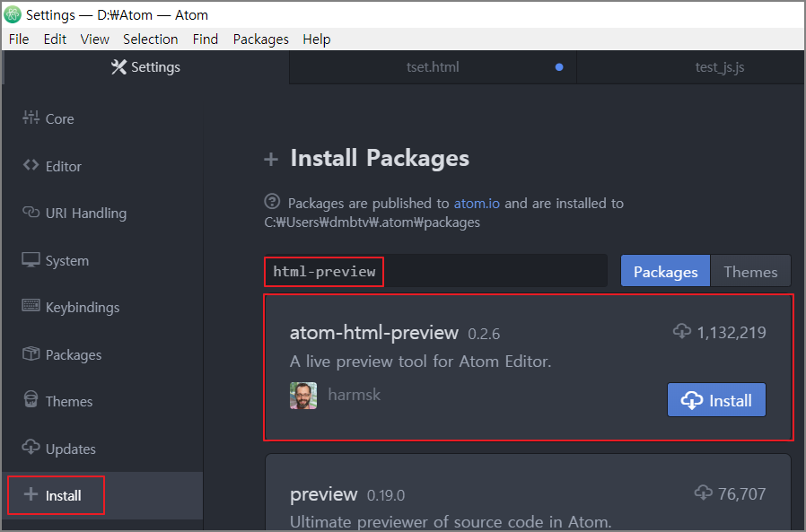Click the System monitor icon
This screenshot has width=806, height=532.
(x=31, y=259)
